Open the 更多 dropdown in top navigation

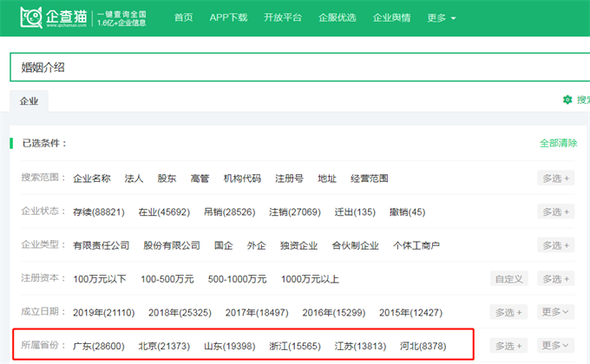(x=441, y=17)
